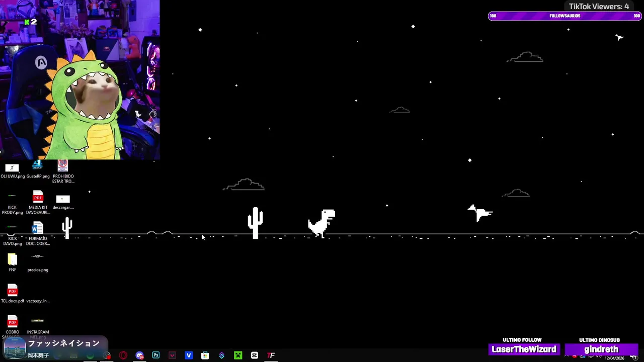This screenshot has width=644, height=362.
Task: Open the red V-shaped taskbar app
Action: [x=172, y=355]
